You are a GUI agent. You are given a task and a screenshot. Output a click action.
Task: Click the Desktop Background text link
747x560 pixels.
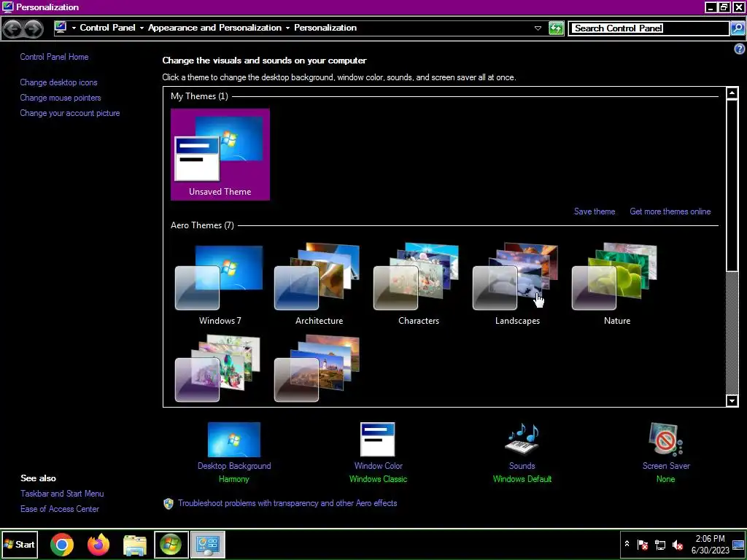pos(234,466)
